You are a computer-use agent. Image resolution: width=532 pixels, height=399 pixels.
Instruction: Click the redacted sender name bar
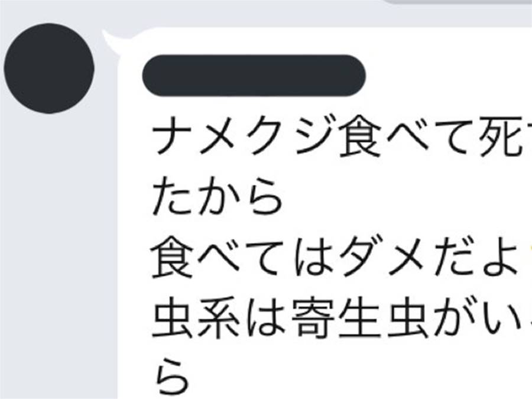tap(254, 76)
